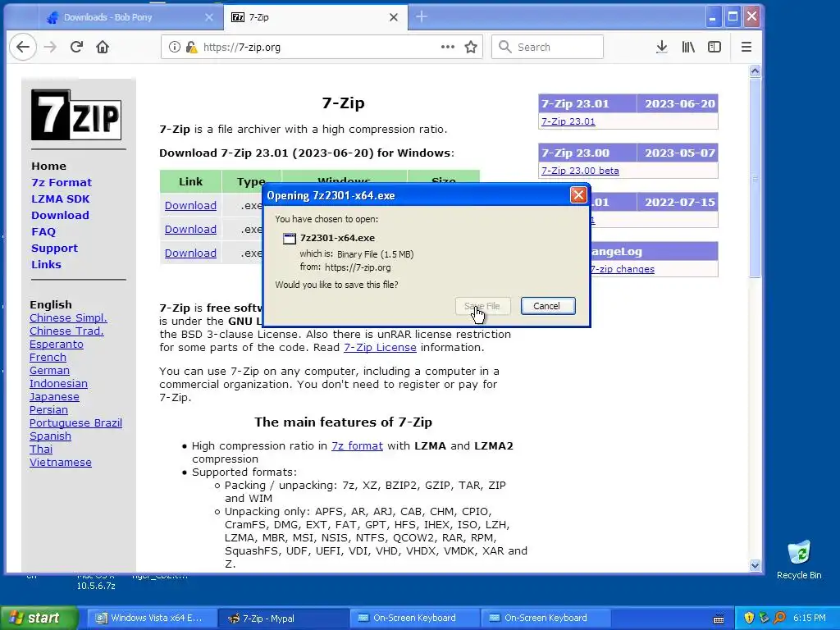The height and width of the screenshot is (630, 840).
Task: Show site information icon in address bar
Action: pos(174,47)
